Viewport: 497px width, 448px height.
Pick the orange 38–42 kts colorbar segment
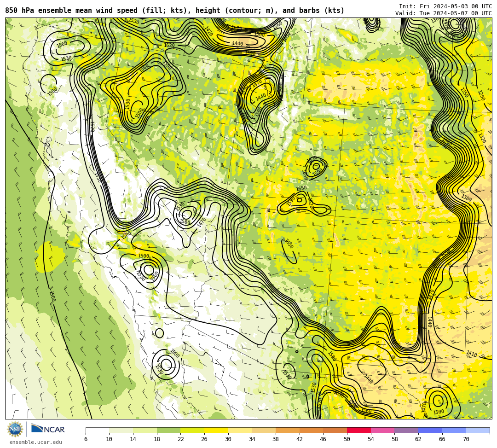[x=288, y=430]
